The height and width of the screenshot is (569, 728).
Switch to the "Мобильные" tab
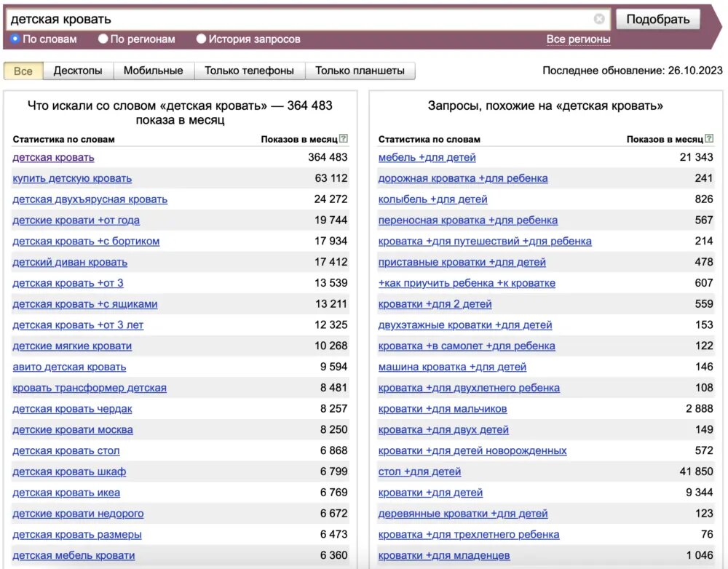(x=153, y=71)
